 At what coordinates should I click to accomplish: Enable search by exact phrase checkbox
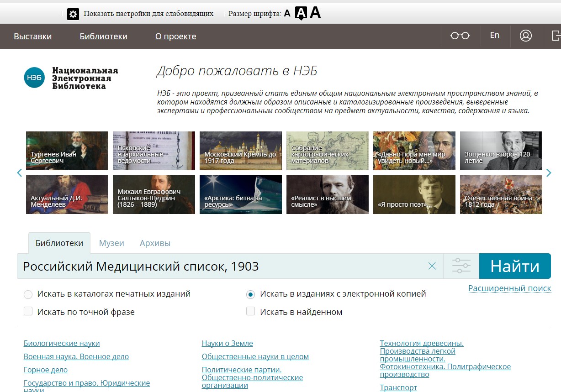(x=28, y=311)
